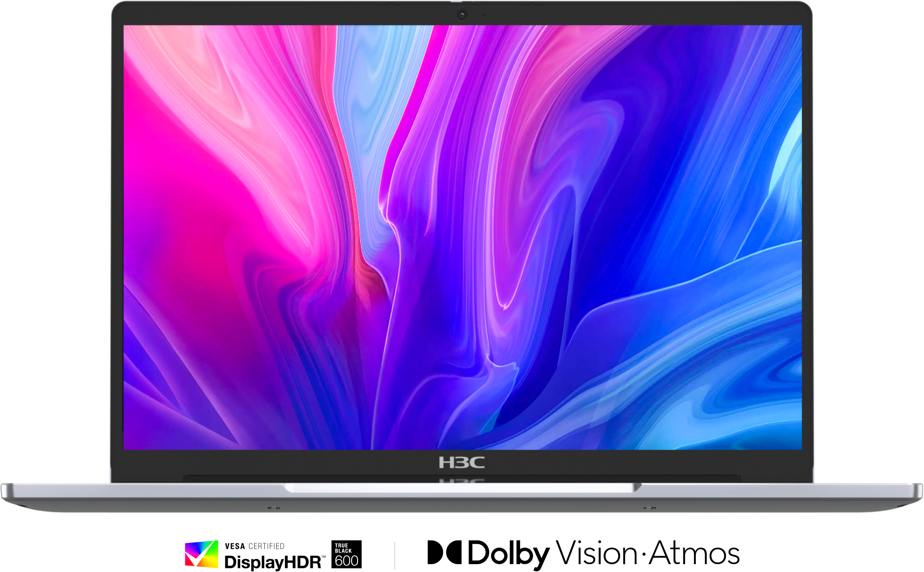
Task: Click the right rubber foot under laptop base
Action: 650,508
